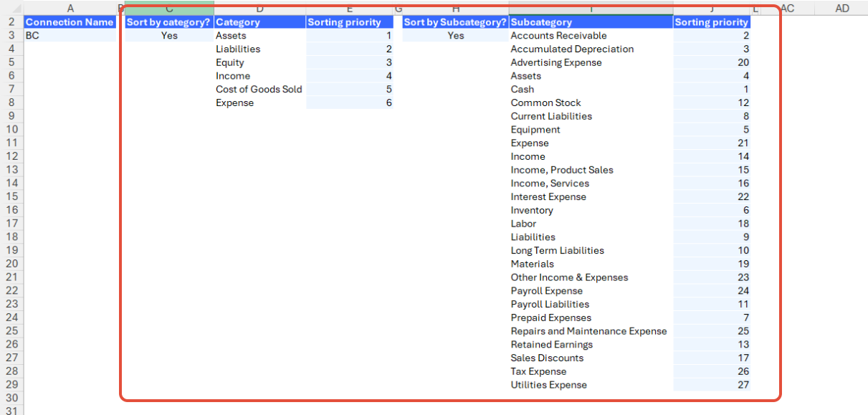Screen dimensions: 868x415
Task: Click Income in the Category column
Action: point(259,75)
